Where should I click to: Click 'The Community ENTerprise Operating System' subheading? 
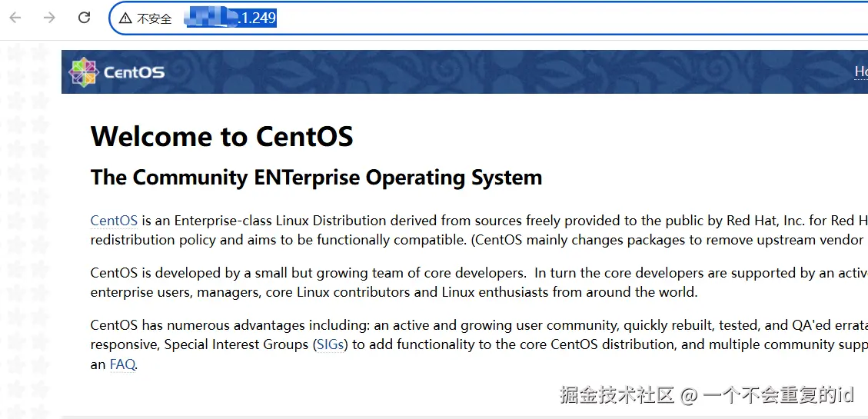point(316,178)
